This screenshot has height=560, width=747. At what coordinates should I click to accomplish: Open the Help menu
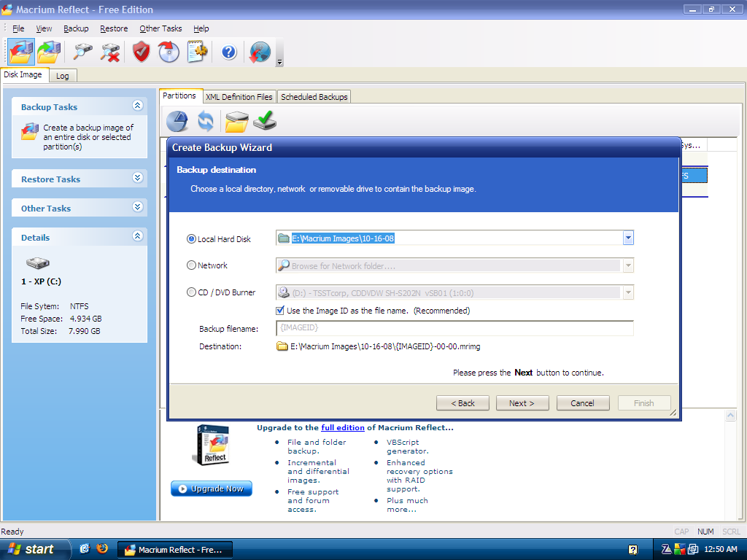click(201, 28)
